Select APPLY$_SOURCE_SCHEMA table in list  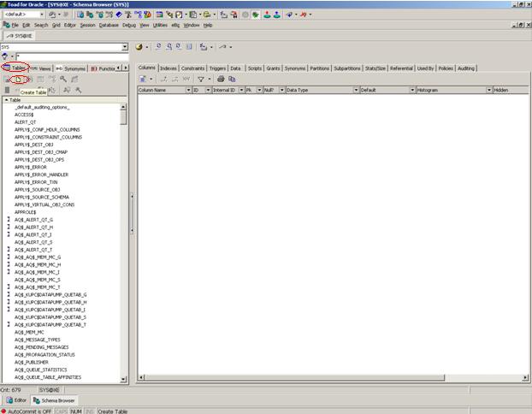tap(42, 197)
